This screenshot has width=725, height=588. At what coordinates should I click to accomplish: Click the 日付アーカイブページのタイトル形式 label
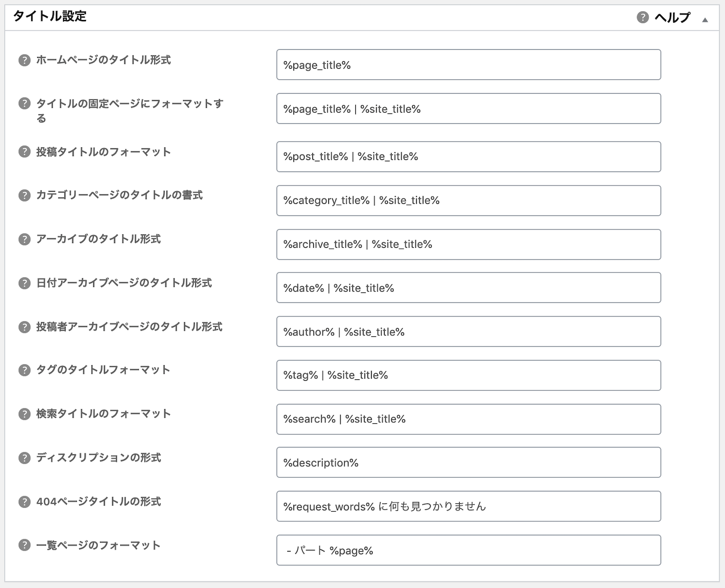(124, 283)
